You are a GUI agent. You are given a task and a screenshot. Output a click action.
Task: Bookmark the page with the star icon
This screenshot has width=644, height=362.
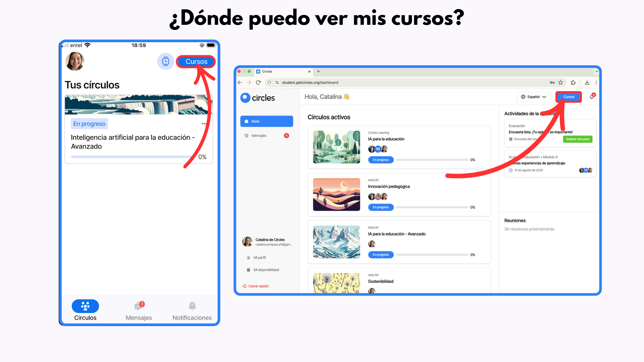pos(560,82)
